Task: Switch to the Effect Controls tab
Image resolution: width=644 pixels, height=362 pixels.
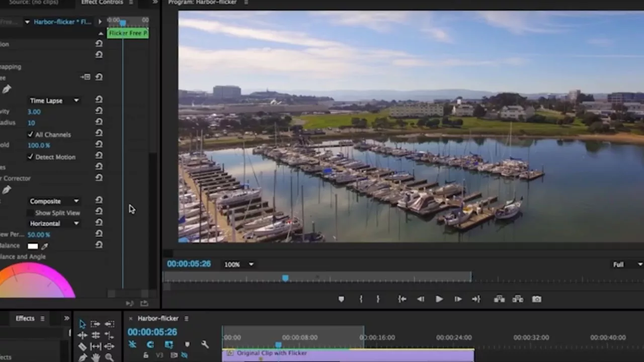Action: (102, 3)
